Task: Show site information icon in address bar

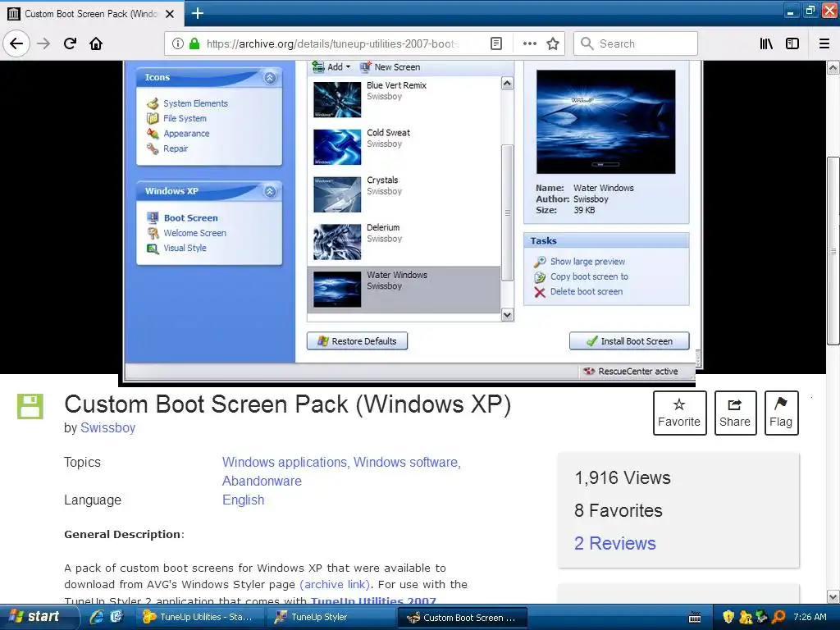Action: click(177, 43)
